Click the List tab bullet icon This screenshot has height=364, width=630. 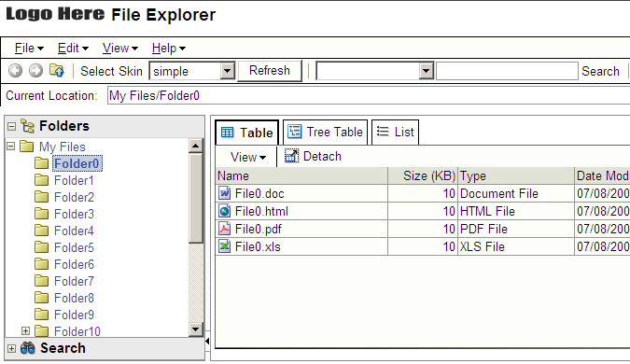tap(383, 132)
